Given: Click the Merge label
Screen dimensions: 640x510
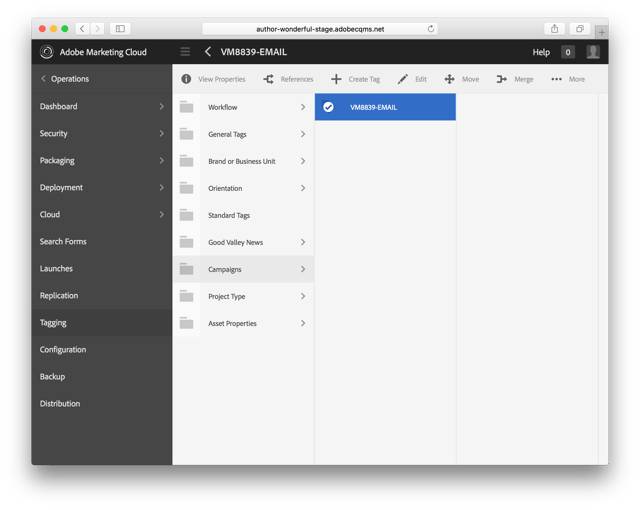Looking at the screenshot, I should [x=524, y=79].
